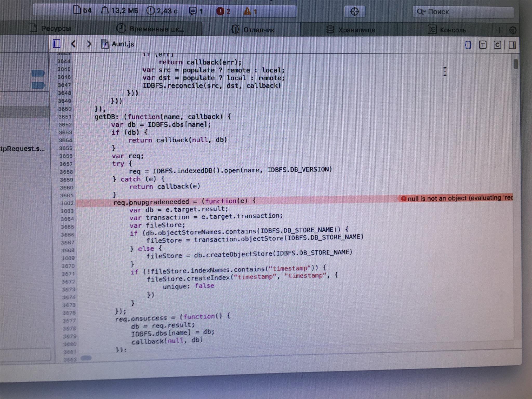Click the resource count 54 indicator
532x399 pixels.
82,10
